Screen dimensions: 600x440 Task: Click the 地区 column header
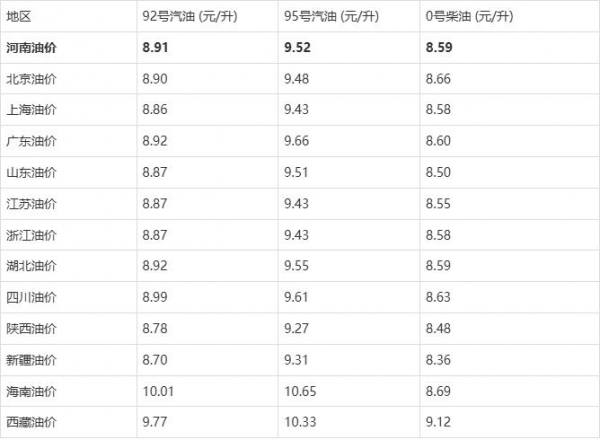19,17
